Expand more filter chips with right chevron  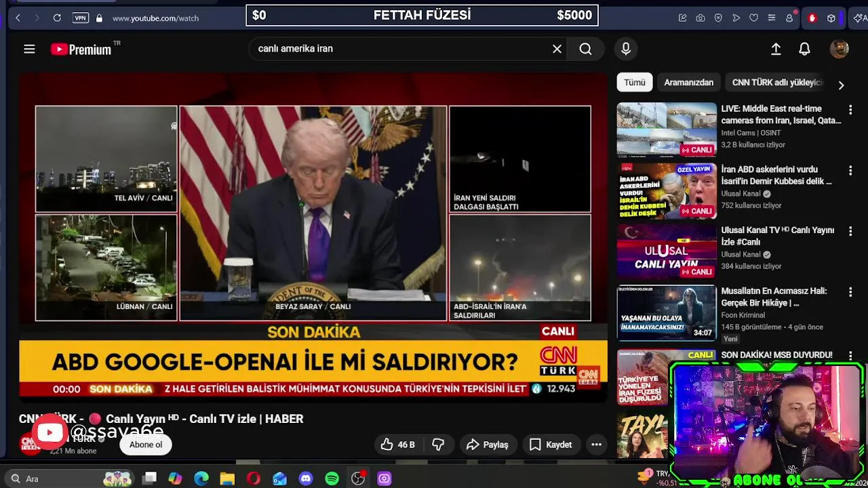click(x=841, y=85)
